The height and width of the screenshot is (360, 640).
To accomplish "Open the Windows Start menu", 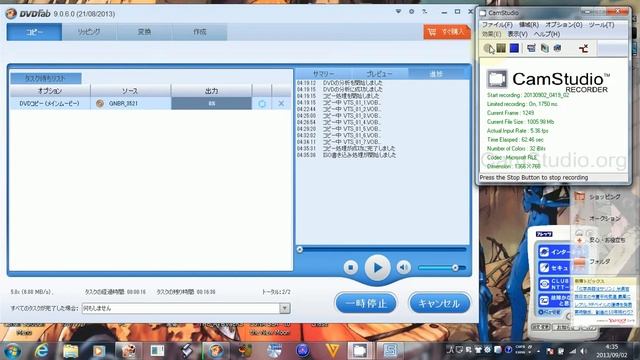I will click(x=13, y=351).
